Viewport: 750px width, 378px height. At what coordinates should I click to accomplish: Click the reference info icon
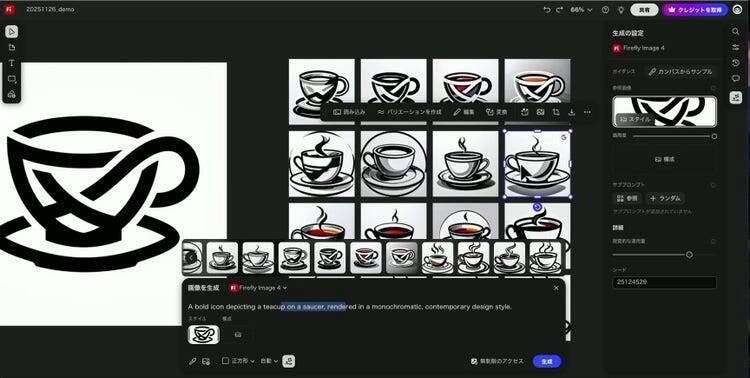[x=713, y=88]
